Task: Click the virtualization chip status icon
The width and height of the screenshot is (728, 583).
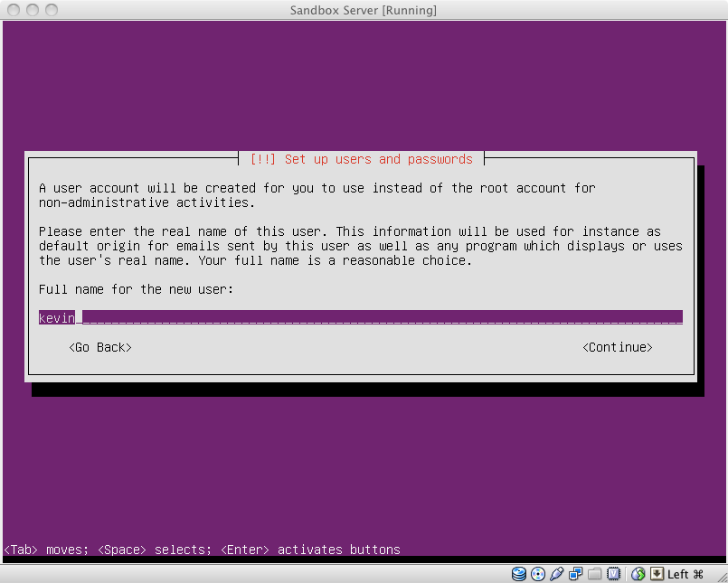Action: (613, 574)
